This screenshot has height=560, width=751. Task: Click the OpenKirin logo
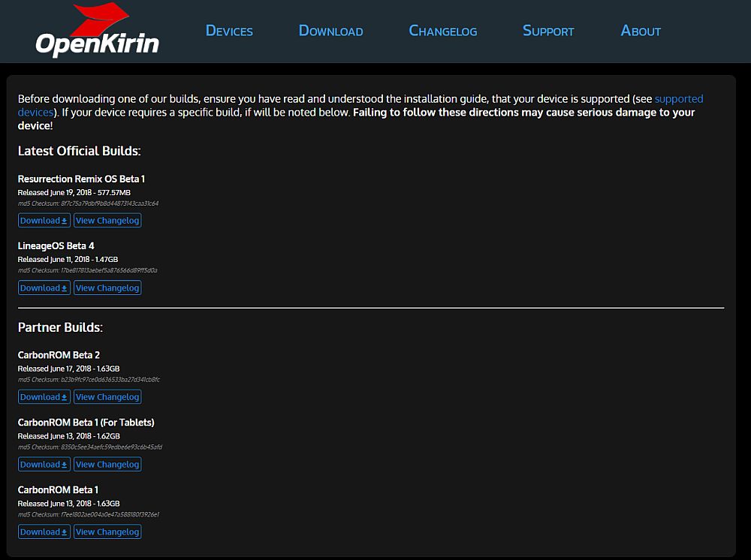97,30
